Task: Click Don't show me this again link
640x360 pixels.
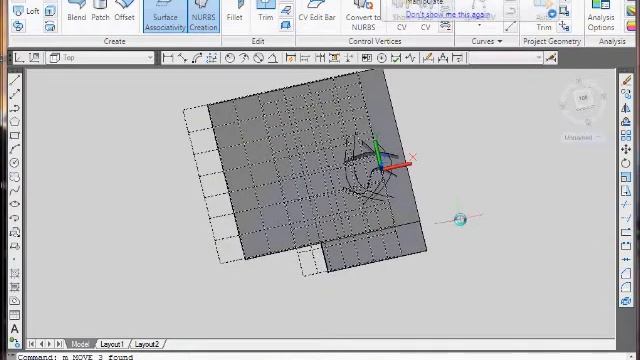Action: coord(448,15)
